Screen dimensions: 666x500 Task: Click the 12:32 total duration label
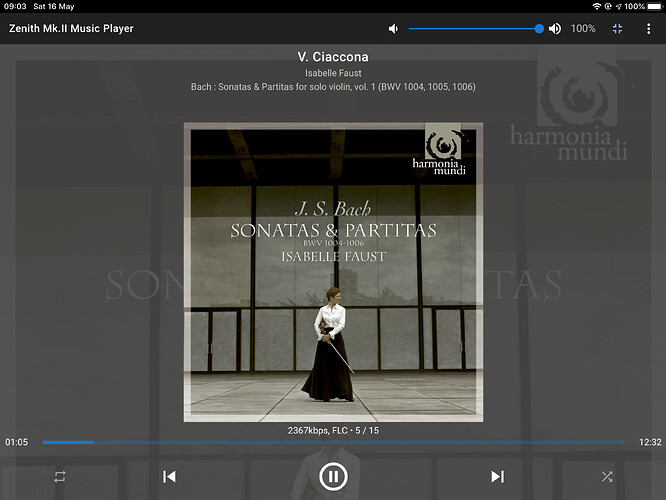click(650, 442)
